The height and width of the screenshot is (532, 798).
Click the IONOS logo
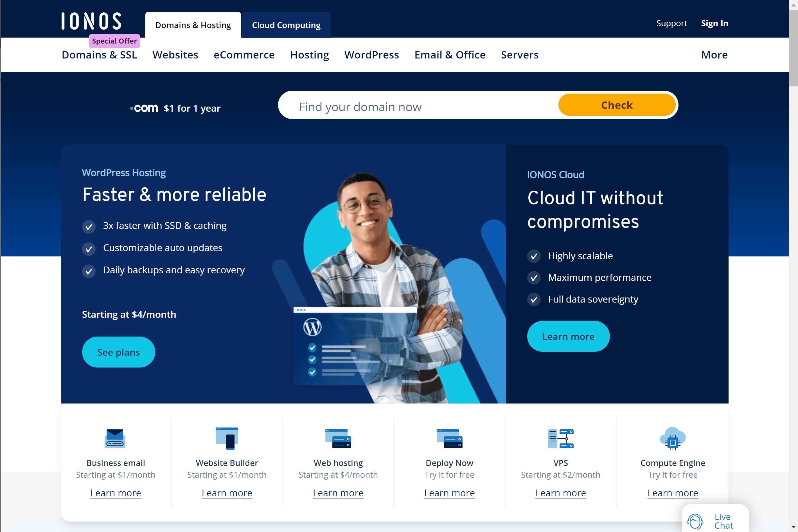[91, 21]
